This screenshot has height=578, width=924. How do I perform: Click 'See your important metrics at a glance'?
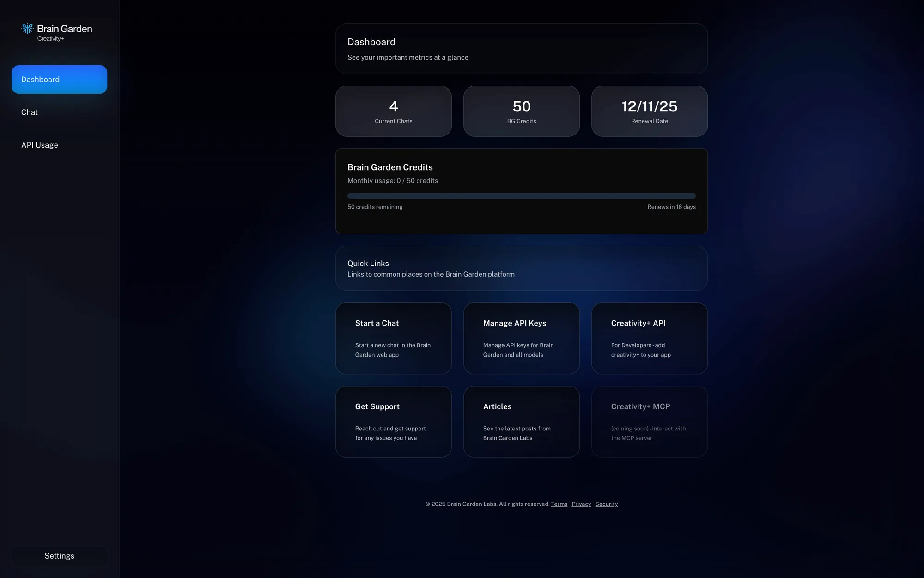pyautogui.click(x=408, y=57)
